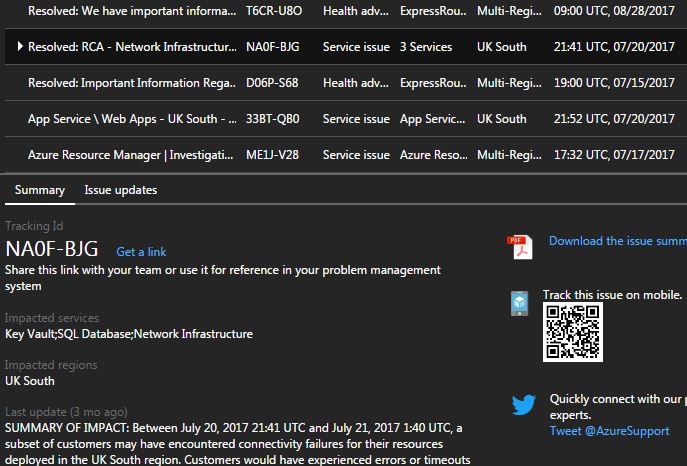Open Download the issue summary link

pyautogui.click(x=617, y=241)
